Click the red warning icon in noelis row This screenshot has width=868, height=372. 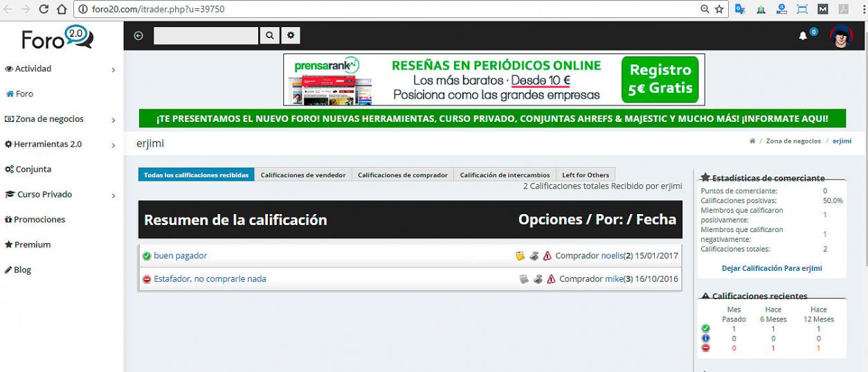point(548,256)
